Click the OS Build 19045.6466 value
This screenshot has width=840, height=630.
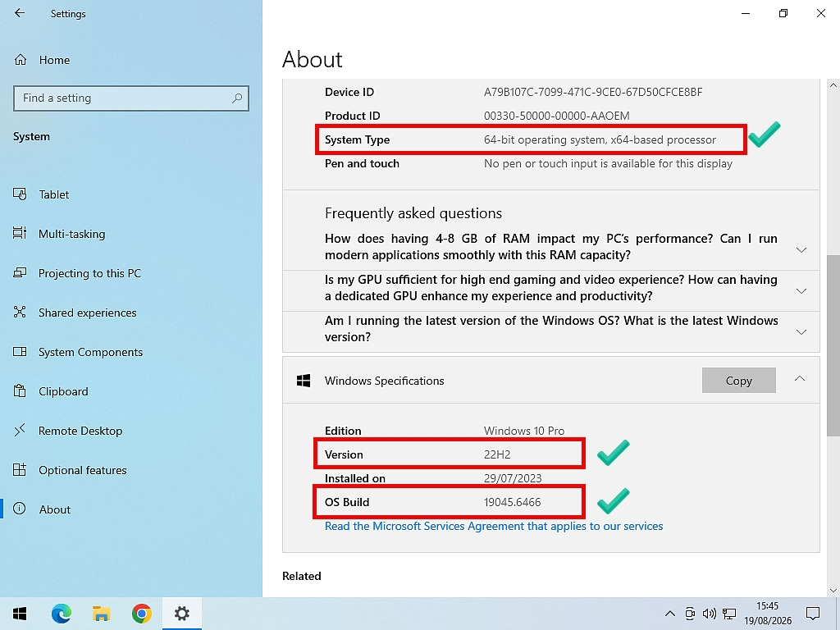tap(512, 503)
